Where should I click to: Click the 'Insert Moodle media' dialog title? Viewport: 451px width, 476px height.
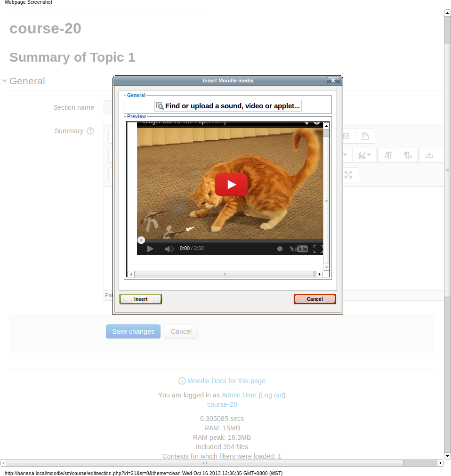[228, 81]
